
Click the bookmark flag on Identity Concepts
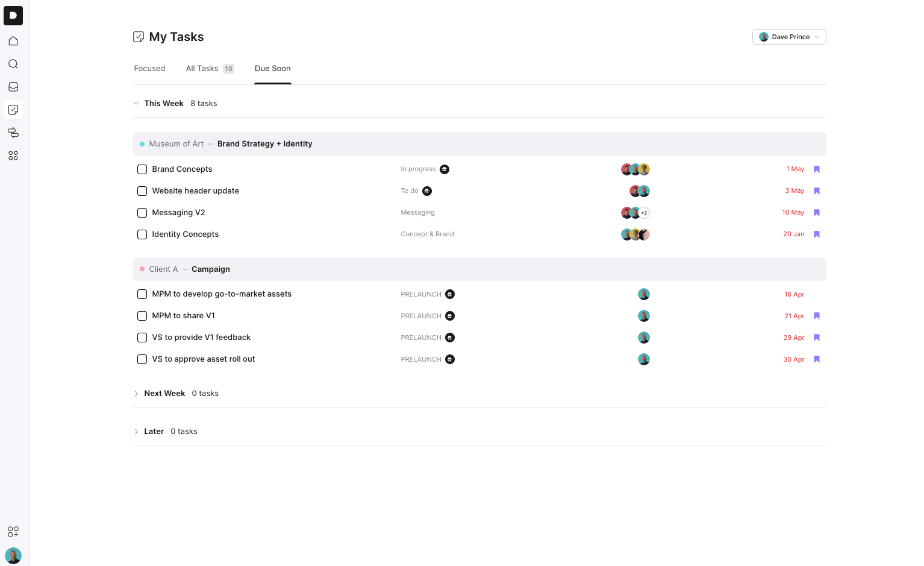pyautogui.click(x=817, y=234)
